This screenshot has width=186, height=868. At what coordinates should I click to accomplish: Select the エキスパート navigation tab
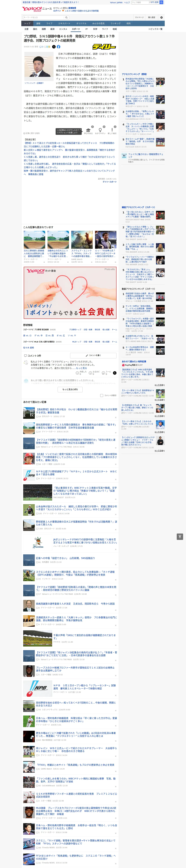[x=64, y=24]
